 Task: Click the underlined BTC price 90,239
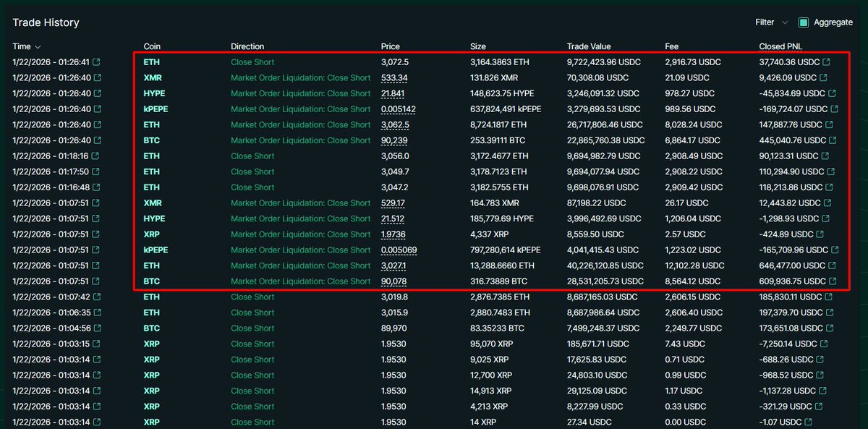click(394, 140)
